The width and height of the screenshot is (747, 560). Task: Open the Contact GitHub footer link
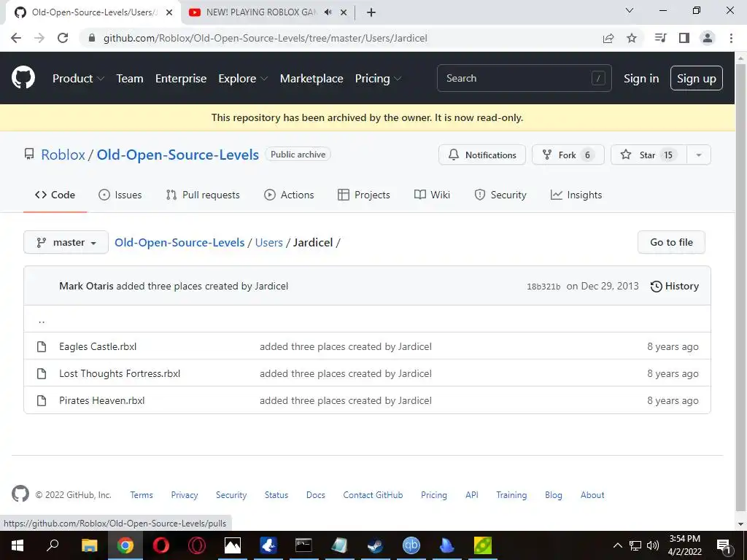(x=373, y=495)
